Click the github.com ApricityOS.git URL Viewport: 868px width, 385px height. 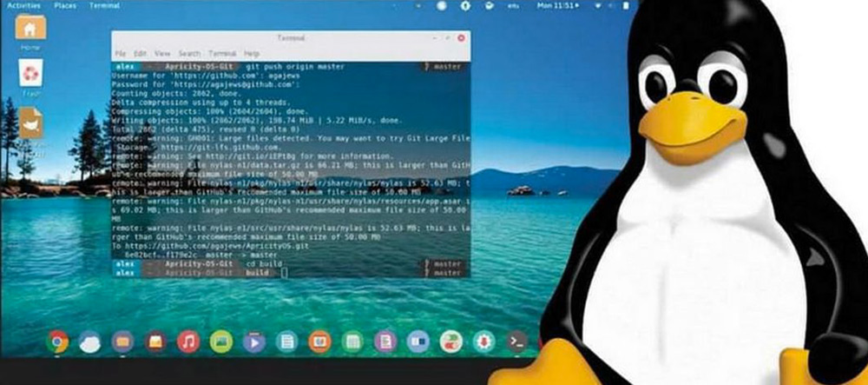coord(216,245)
